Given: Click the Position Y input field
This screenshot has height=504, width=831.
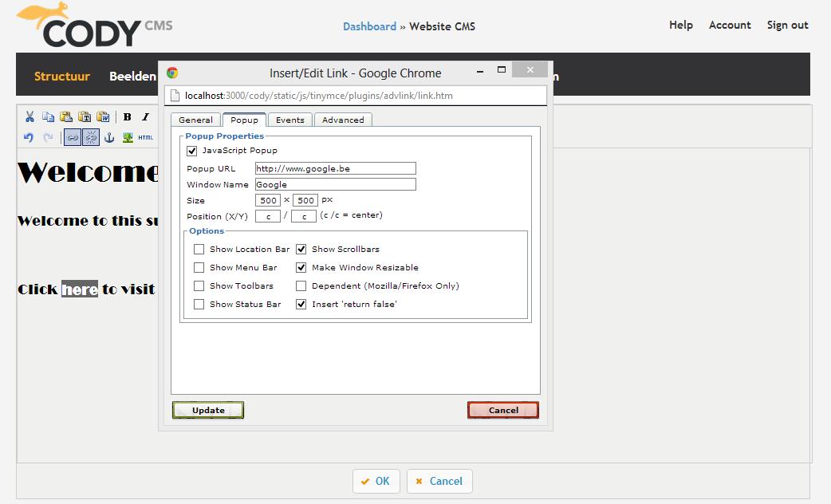Looking at the screenshot, I should 304,216.
